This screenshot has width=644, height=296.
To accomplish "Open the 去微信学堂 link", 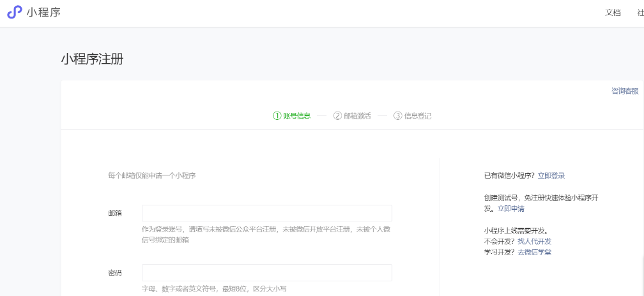I will 534,252.
